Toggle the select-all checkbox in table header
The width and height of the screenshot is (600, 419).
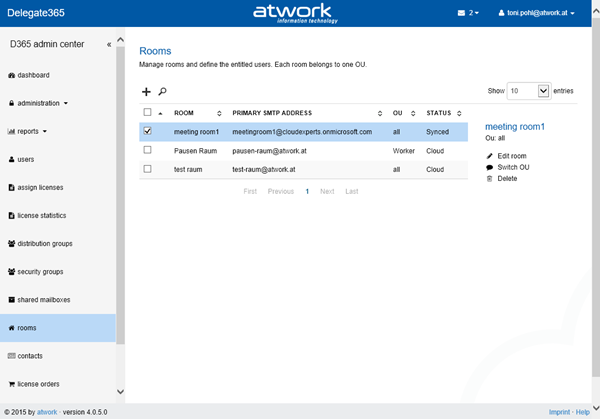point(147,112)
